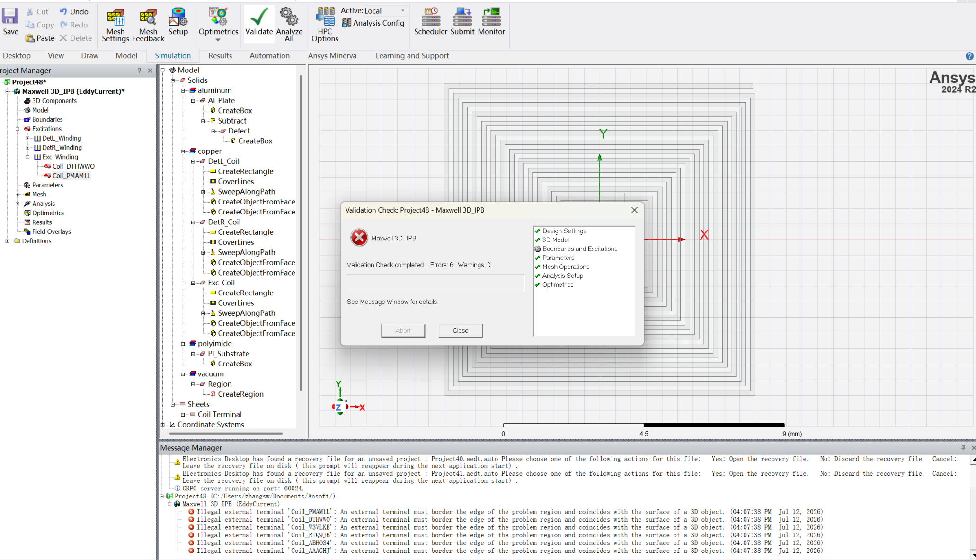Click the Mesh Feedback icon
The width and height of the screenshot is (976, 560).
[x=148, y=18]
